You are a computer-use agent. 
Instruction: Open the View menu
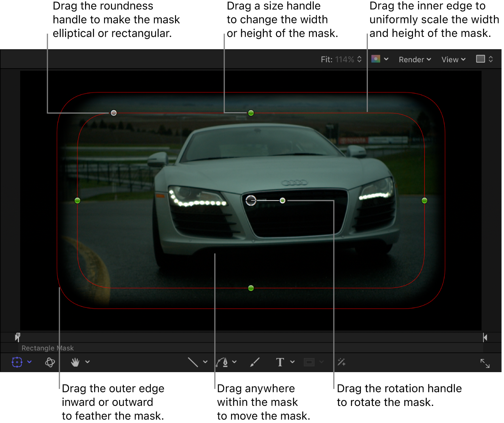point(453,59)
